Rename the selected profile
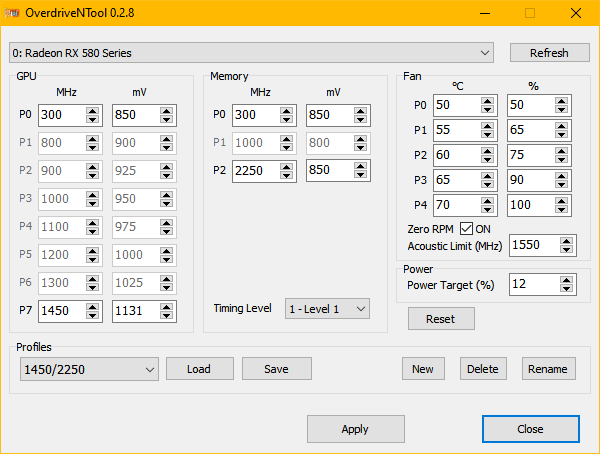Image resolution: width=600 pixels, height=454 pixels. pos(549,369)
